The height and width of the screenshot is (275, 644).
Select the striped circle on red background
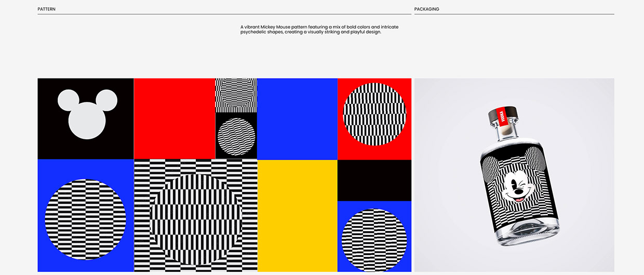pos(374,114)
